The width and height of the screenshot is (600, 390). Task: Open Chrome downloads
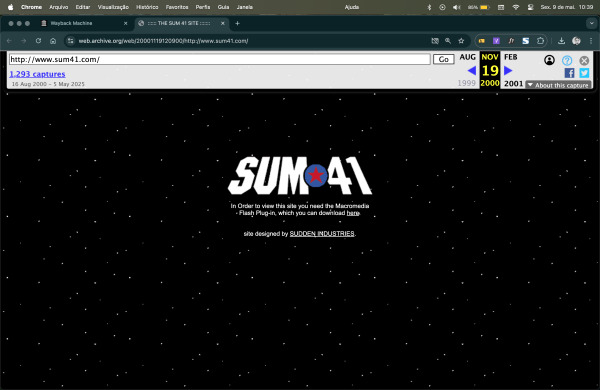[561, 41]
